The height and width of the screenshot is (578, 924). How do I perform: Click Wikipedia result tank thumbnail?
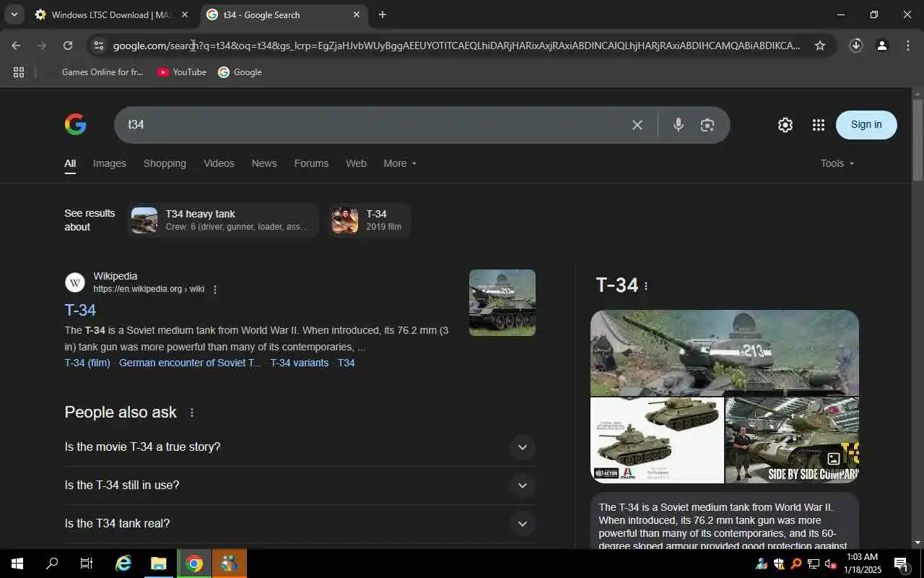(x=502, y=303)
